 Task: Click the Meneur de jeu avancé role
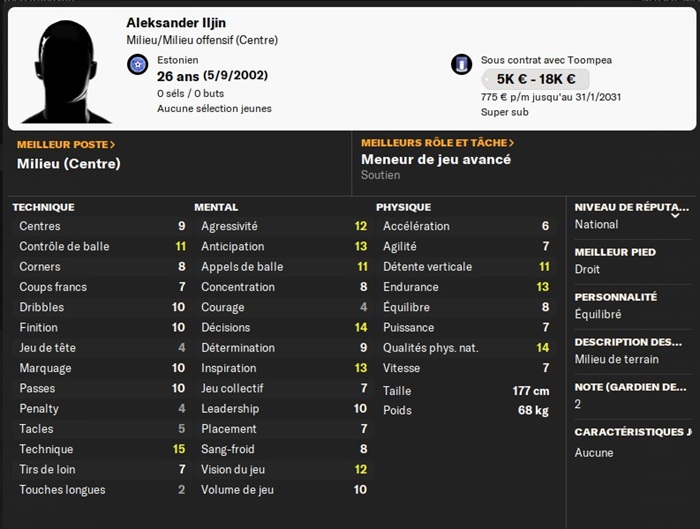pos(436,160)
